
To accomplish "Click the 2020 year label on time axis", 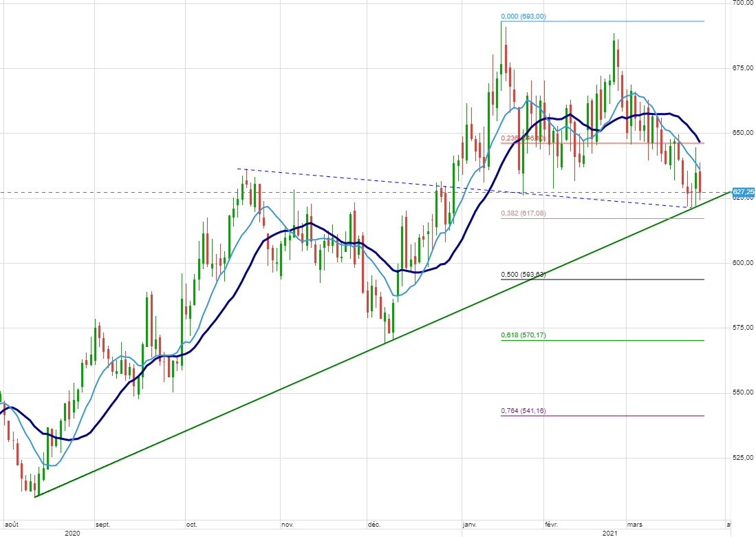I will (72, 533).
